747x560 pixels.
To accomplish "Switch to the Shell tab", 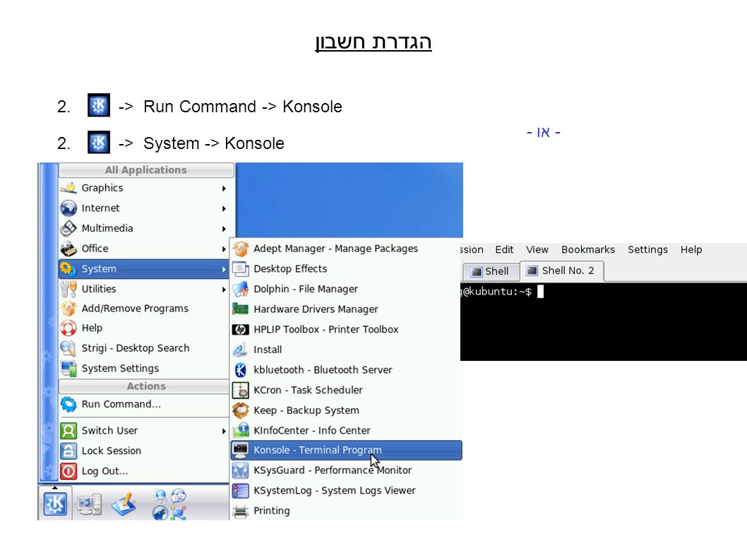I will (490, 271).
